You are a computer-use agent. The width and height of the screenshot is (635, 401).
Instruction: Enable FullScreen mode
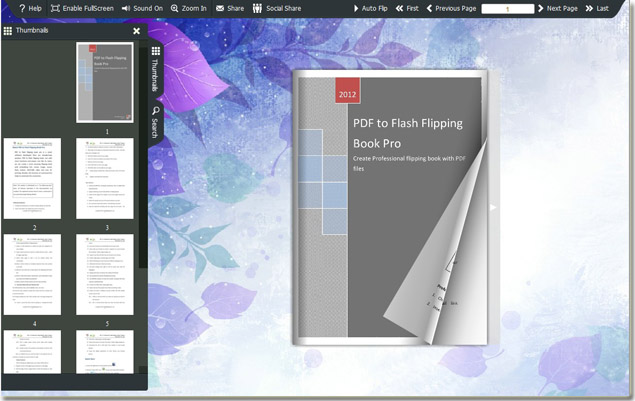click(82, 8)
